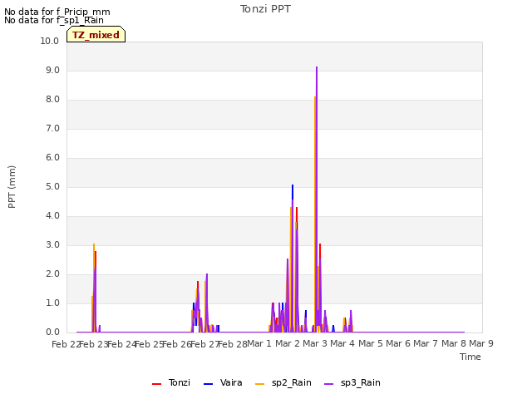Toggle the Vaira legend entry
532x399 pixels.
point(223,383)
